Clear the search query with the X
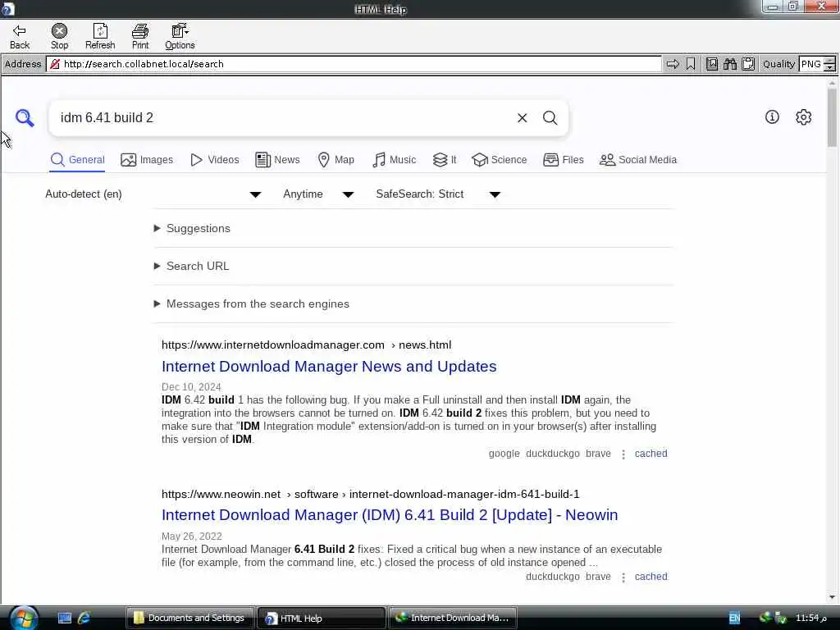The width and height of the screenshot is (840, 630). pyautogui.click(x=523, y=118)
